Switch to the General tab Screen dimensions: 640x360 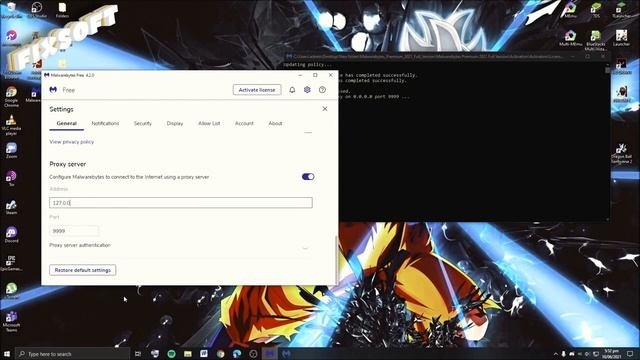(67, 123)
